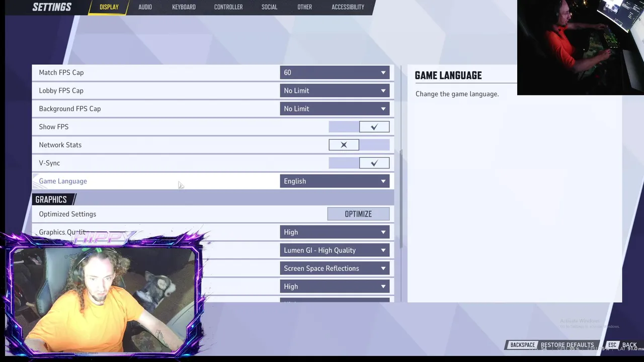644x362 pixels.
Task: Select the V-Sync label
Action: [x=49, y=163]
